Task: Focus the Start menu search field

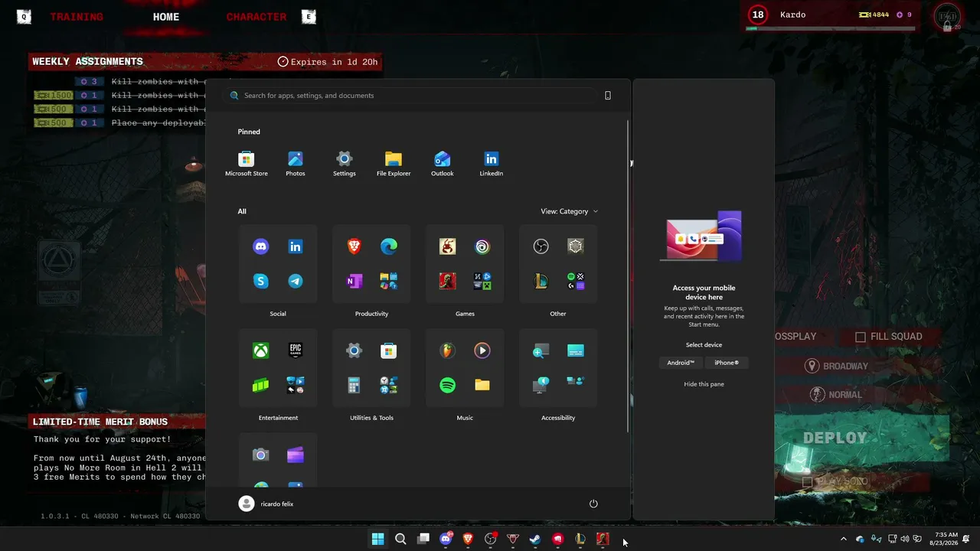Action: (412, 96)
